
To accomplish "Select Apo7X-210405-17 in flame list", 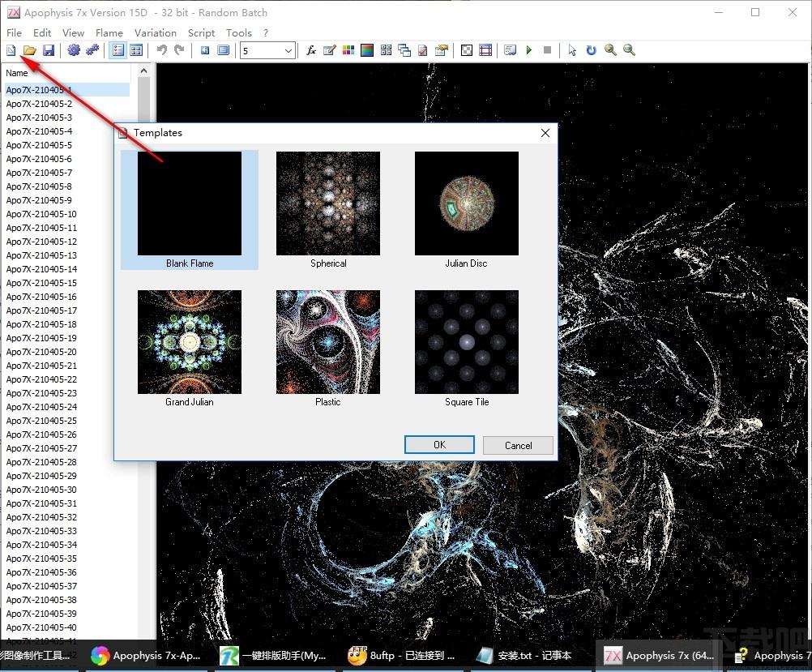I will tap(41, 310).
